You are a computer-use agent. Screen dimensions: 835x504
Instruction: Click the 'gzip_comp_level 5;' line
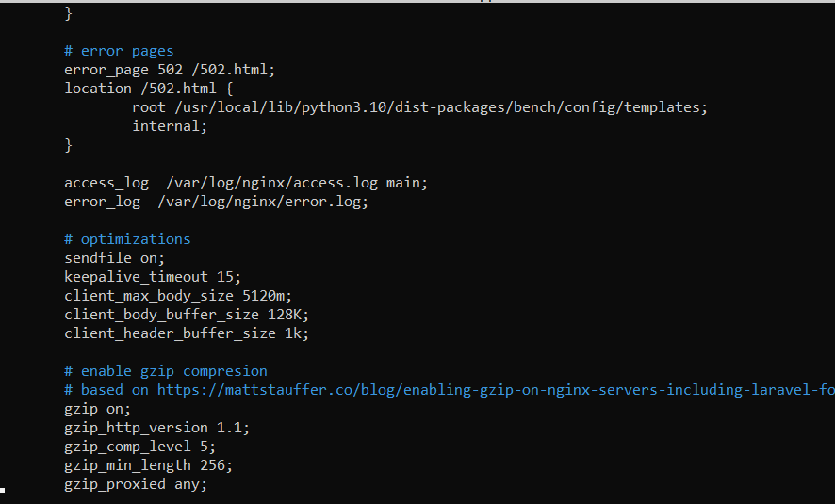point(139,447)
